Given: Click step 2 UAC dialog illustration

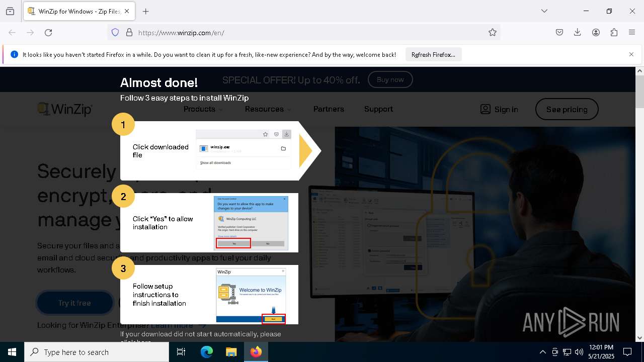Looking at the screenshot, I should [251, 223].
